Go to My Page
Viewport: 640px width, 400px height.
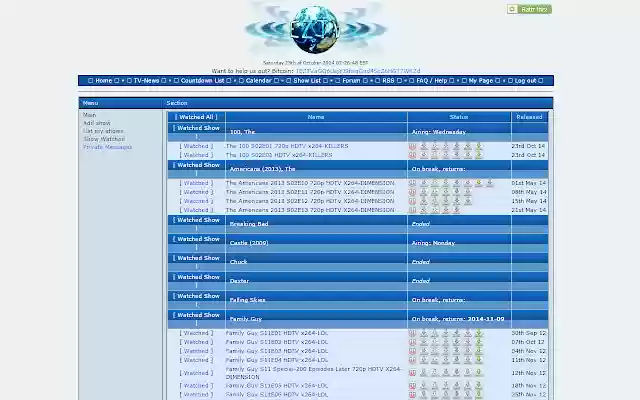[481, 81]
